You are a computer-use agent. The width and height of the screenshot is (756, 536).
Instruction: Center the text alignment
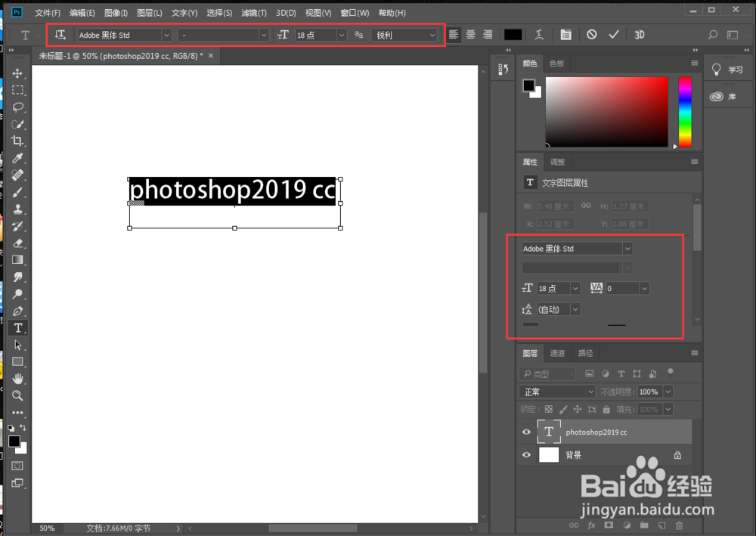(470, 35)
